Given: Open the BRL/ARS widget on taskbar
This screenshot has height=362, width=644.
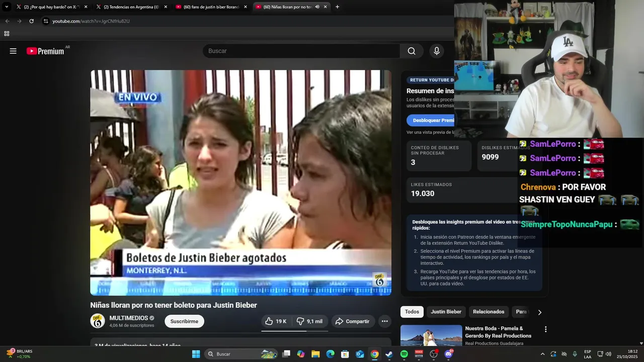Looking at the screenshot, I should pos(19,354).
